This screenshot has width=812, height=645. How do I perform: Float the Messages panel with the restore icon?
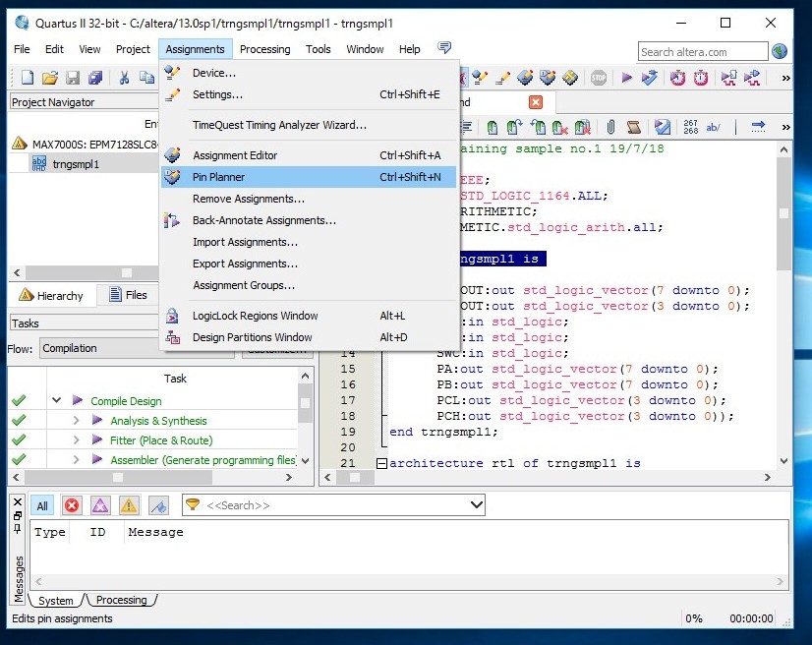[17, 515]
